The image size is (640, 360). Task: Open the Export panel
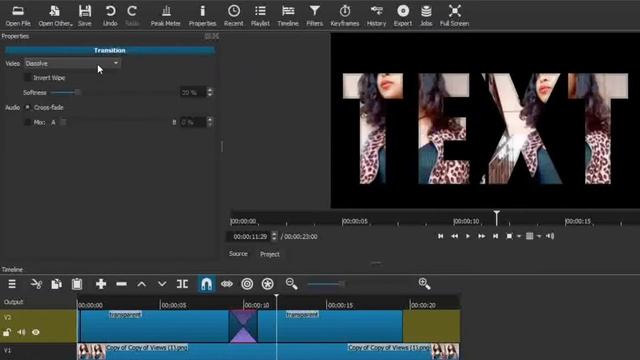[403, 16]
